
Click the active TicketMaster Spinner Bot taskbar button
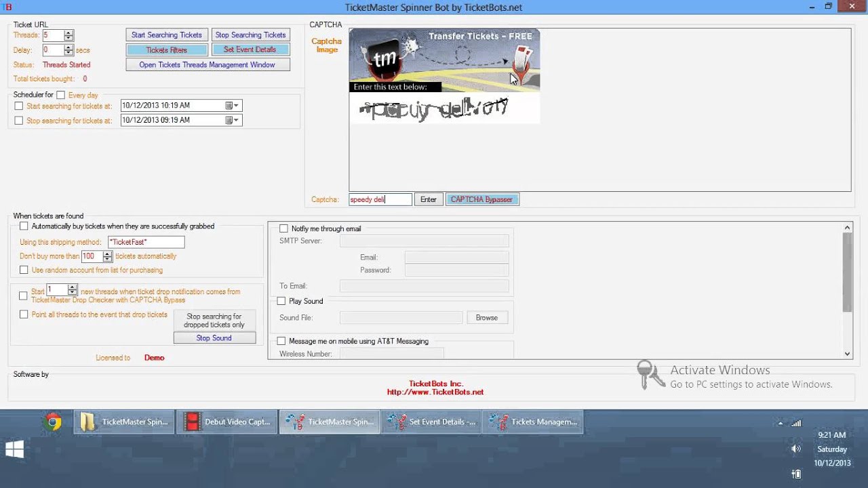click(x=329, y=422)
